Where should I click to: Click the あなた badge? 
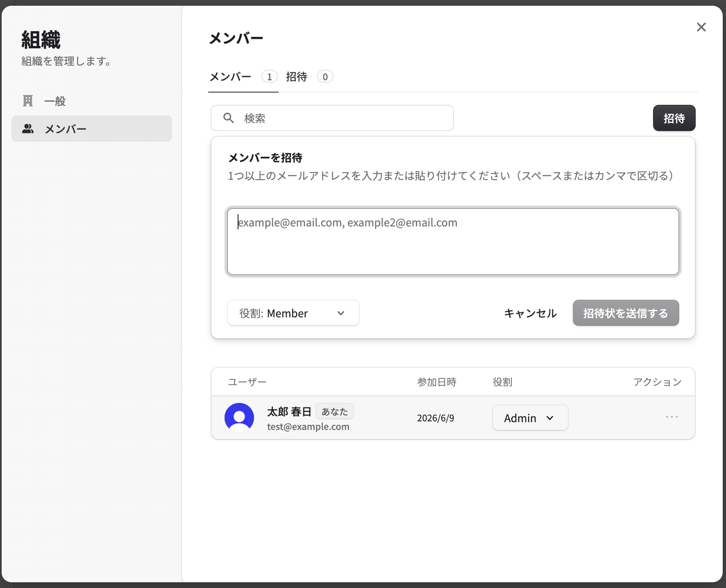pyautogui.click(x=335, y=412)
